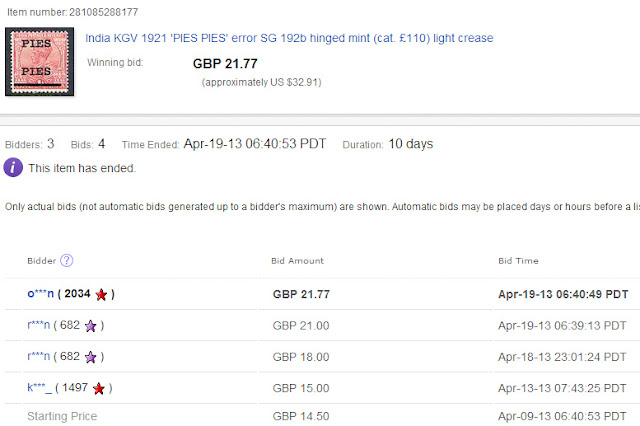Screen dimensions: 640x426
Task: Click the winning bid value 'GBP 21.77' at the top
Action: (x=225, y=64)
